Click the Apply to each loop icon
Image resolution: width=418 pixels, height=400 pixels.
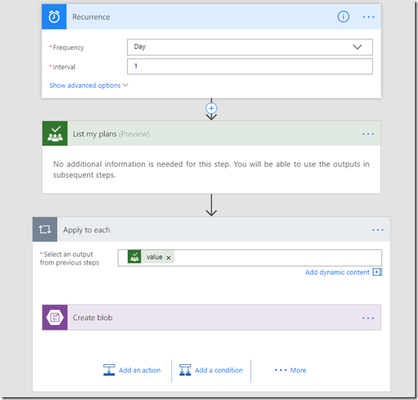click(x=45, y=229)
